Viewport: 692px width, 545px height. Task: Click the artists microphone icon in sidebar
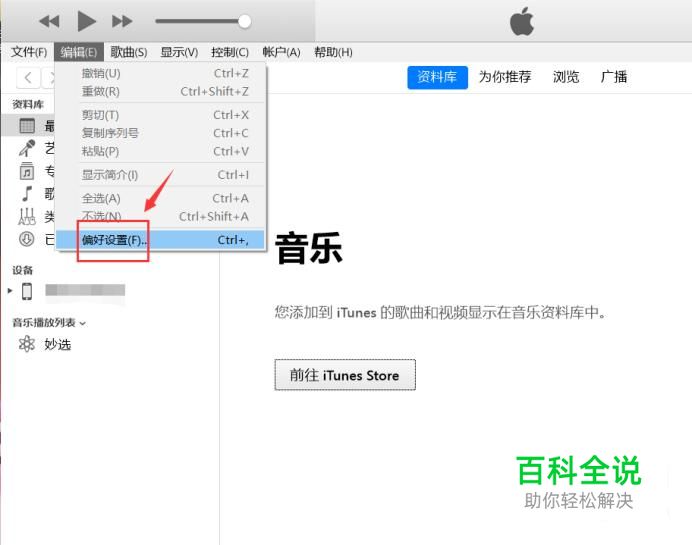[x=27, y=148]
